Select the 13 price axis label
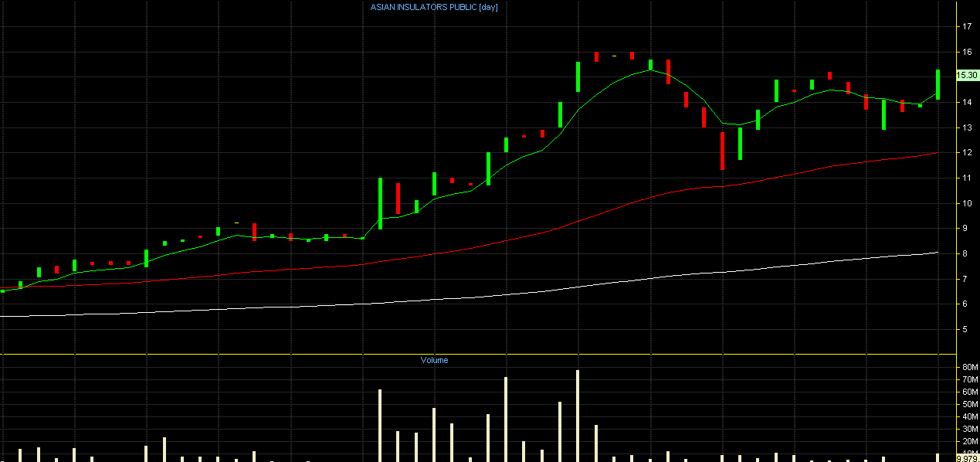The height and width of the screenshot is (462, 980). coord(966,127)
